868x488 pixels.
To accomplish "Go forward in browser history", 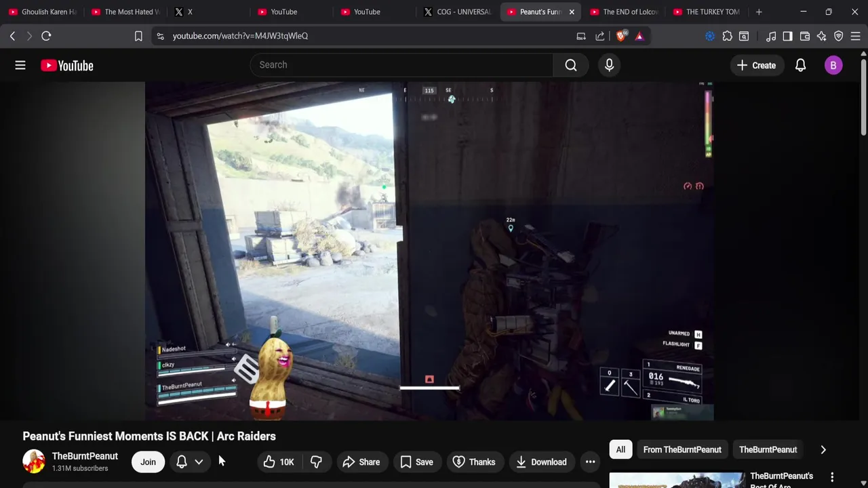I will click(x=29, y=36).
